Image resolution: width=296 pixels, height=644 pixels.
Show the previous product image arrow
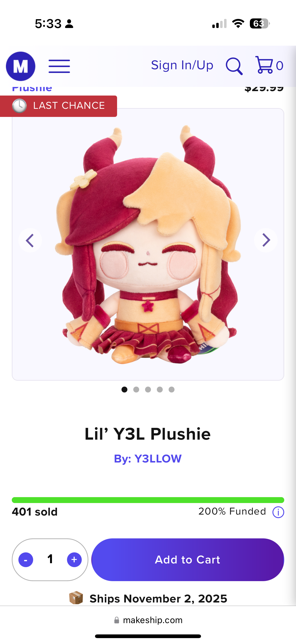tap(30, 240)
